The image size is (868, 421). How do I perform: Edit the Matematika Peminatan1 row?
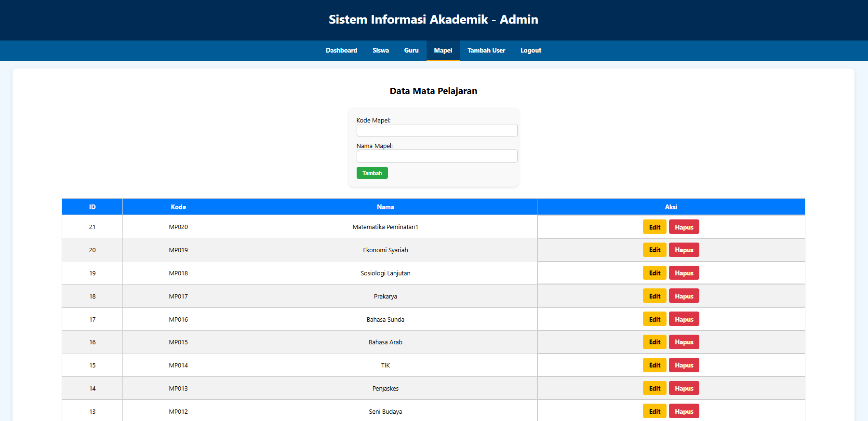pos(654,227)
